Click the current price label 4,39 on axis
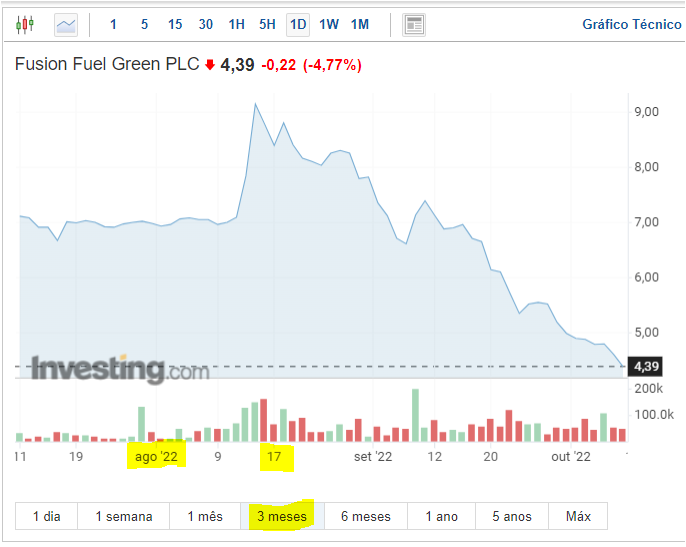 645,366
